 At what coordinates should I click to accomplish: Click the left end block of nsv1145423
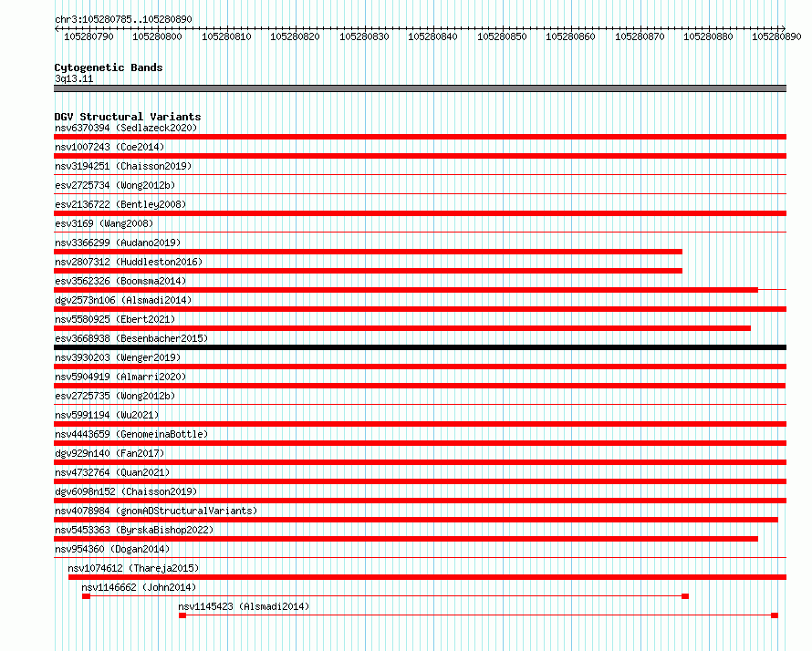tap(182, 615)
